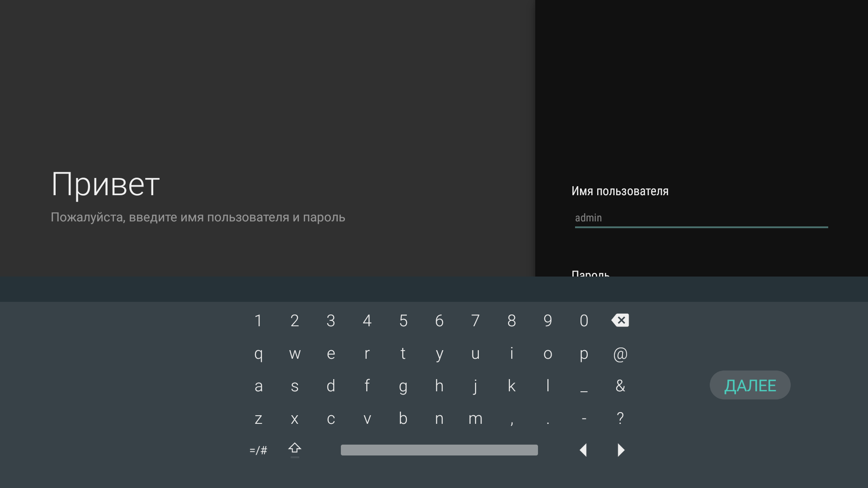Tap the letter p key

click(584, 355)
